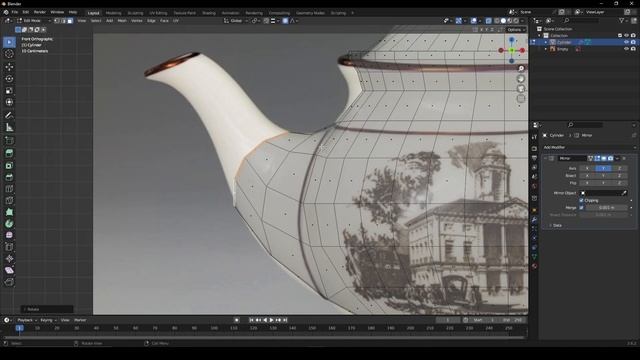Image resolution: width=640 pixels, height=360 pixels.
Task: Toggle the Merge checkbox
Action: point(582,208)
